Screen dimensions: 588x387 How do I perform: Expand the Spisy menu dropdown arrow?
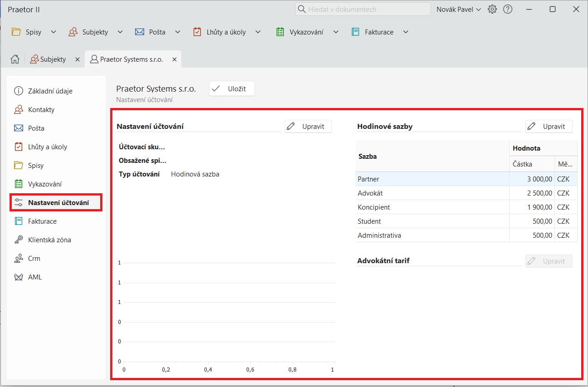click(53, 32)
